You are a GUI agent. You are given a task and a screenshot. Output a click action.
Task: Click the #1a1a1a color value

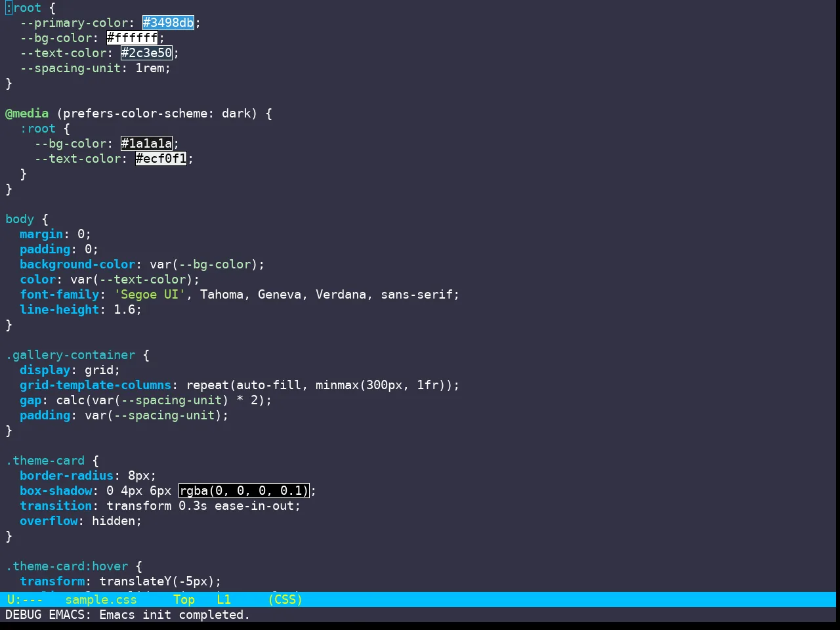coord(147,144)
